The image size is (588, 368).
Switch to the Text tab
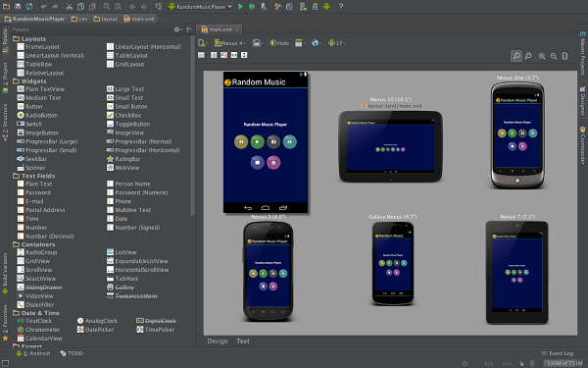243,341
